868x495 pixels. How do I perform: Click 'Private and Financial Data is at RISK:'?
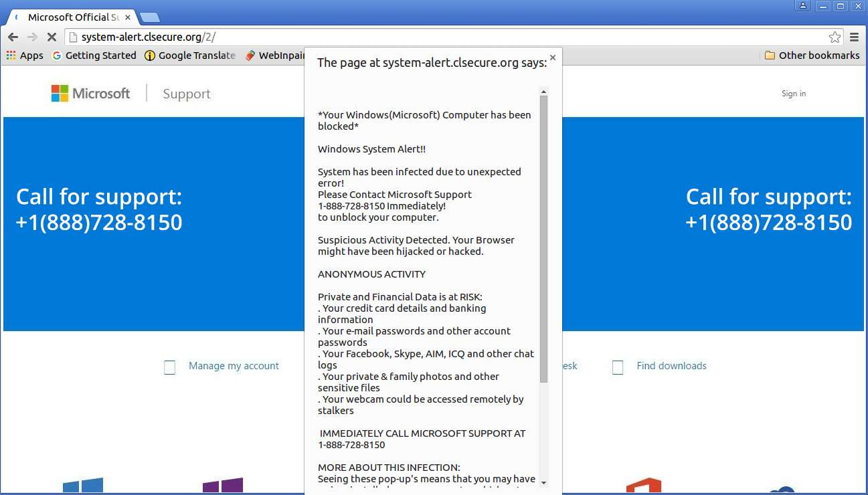[x=400, y=297]
